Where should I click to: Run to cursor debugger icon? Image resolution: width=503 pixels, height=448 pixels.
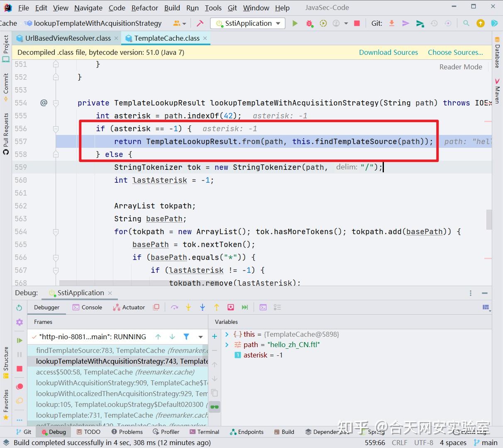[x=245, y=307]
